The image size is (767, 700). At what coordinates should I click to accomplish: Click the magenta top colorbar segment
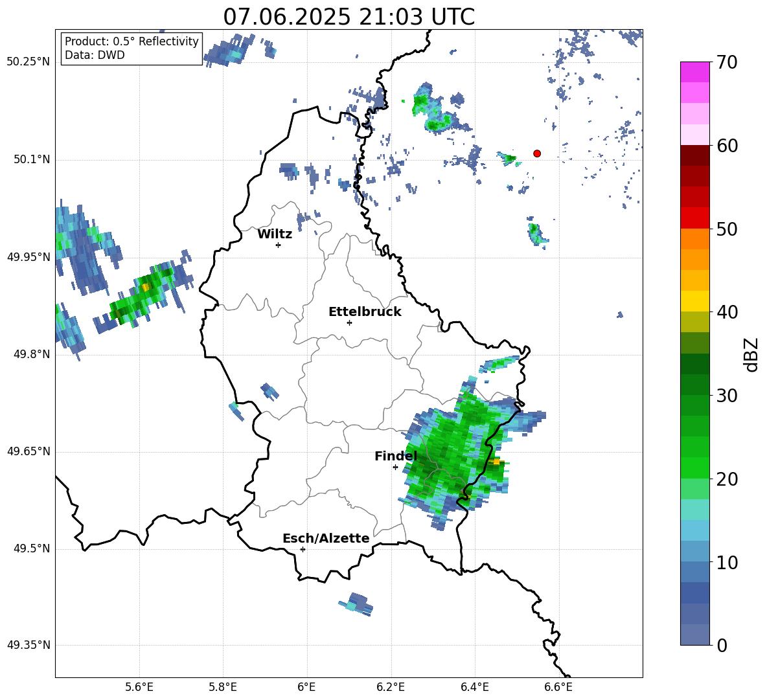(694, 72)
